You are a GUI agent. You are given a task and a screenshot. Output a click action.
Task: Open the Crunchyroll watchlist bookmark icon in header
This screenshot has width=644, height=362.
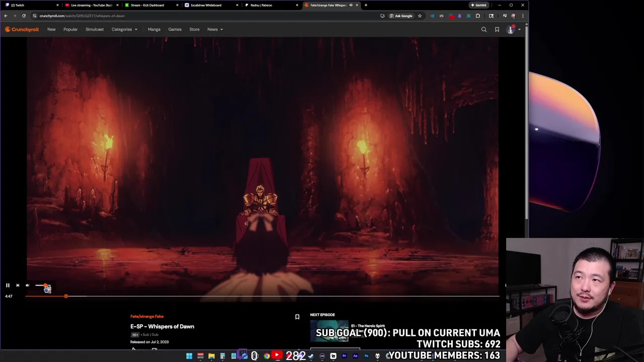(497, 30)
